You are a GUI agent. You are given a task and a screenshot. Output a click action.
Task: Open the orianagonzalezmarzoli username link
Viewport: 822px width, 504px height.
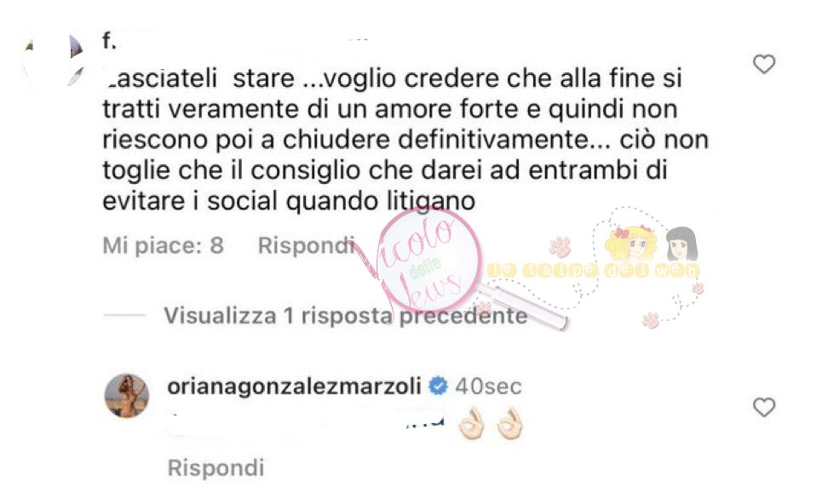pyautogui.click(x=294, y=387)
